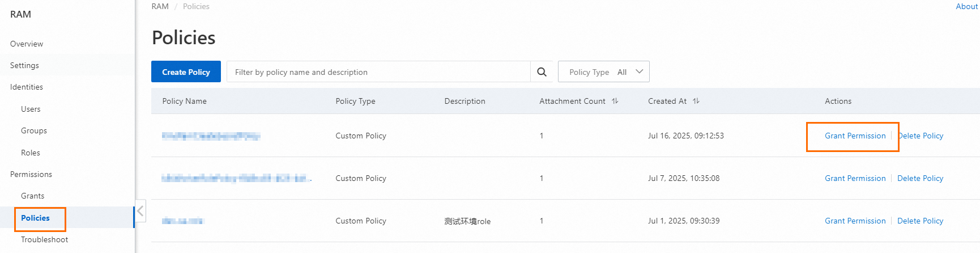
Task: Click the search magnifier icon
Action: click(542, 72)
